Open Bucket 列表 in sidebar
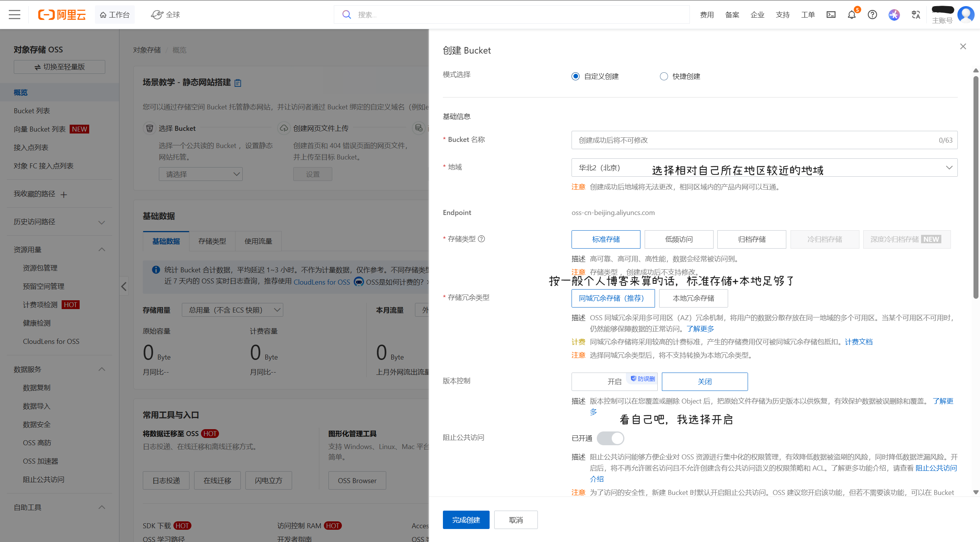The image size is (980, 542). point(32,111)
